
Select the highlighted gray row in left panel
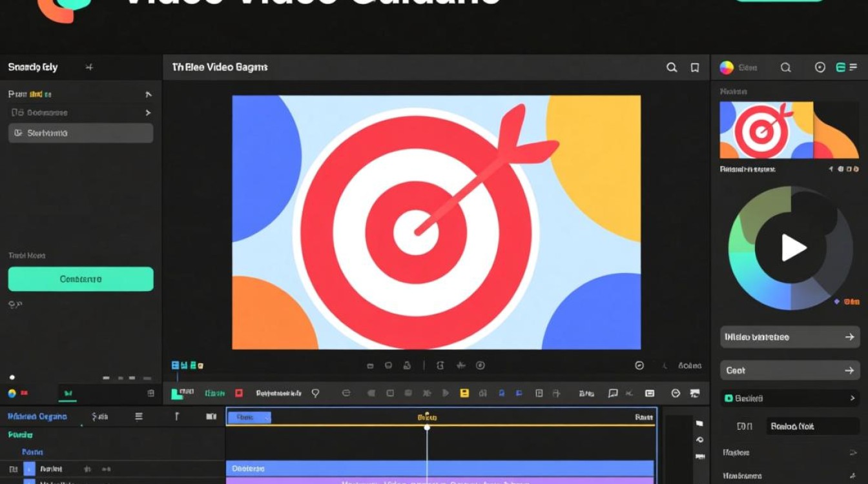click(x=81, y=133)
